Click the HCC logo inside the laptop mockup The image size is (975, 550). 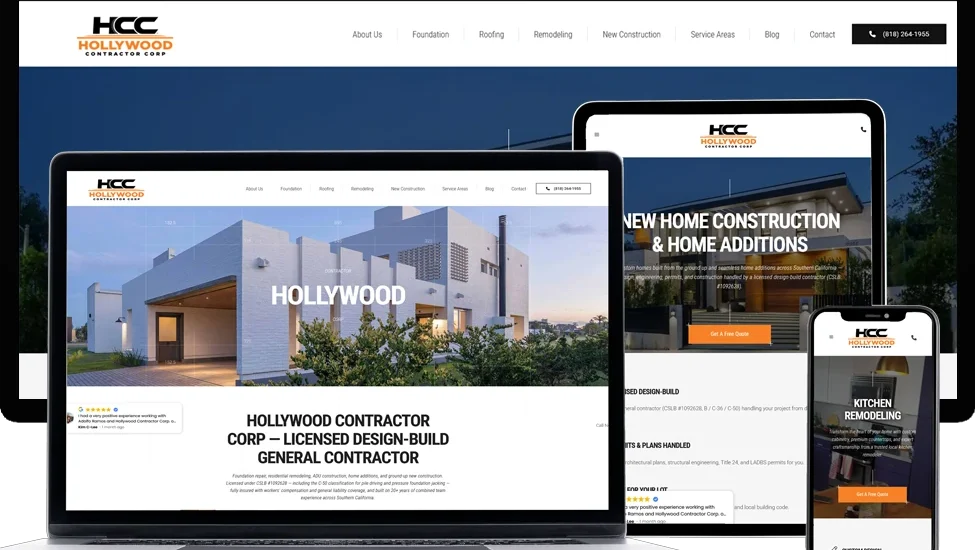pos(116,190)
